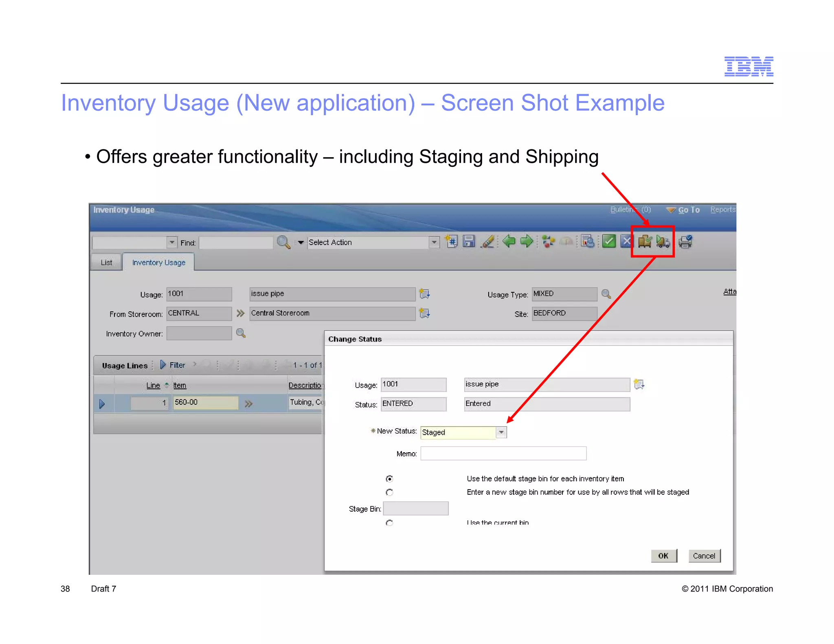Click Cancel in Change Status dialog
This screenshot has width=834, height=644.
[x=704, y=556]
